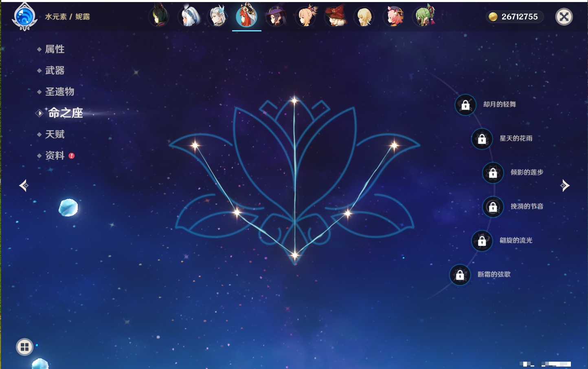Select the silver-haired character with blue feather
The width and height of the screenshot is (588, 369).
tap(218, 17)
